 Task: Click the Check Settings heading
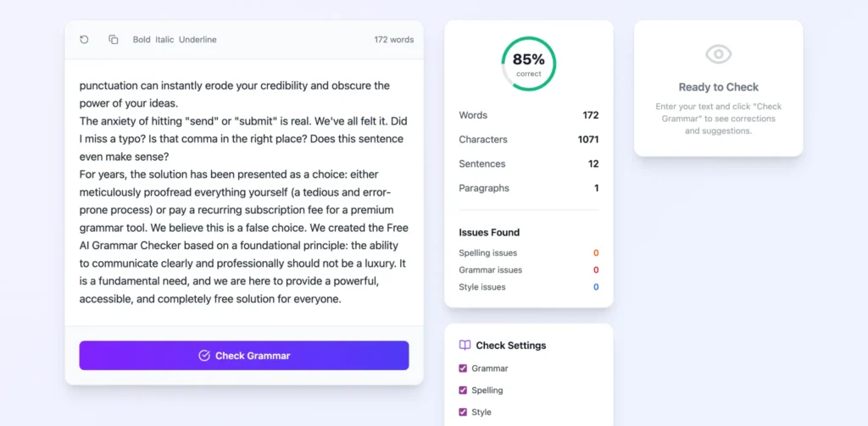[510, 346]
